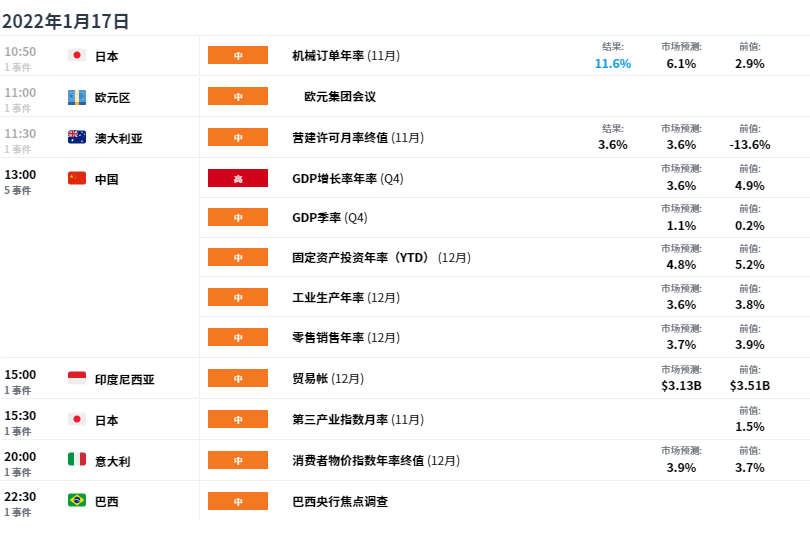Open the 固定资产投资年率 (YTD) event
Image resolution: width=810 pixels, height=536 pixels.
381,257
